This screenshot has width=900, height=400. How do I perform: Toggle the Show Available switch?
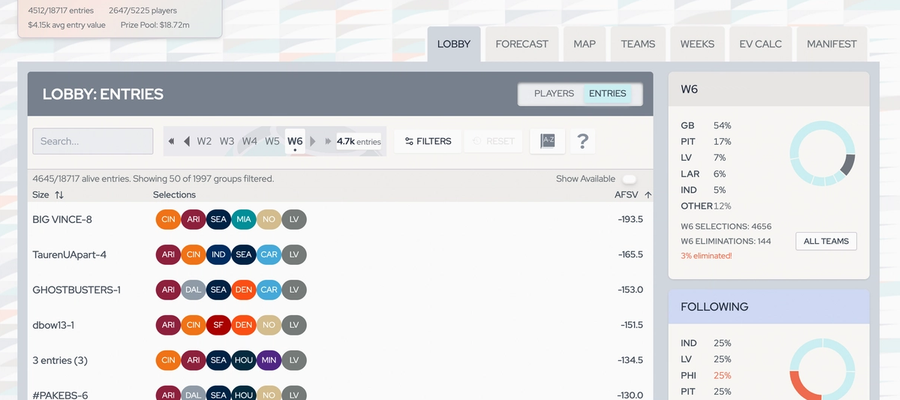[630, 179]
